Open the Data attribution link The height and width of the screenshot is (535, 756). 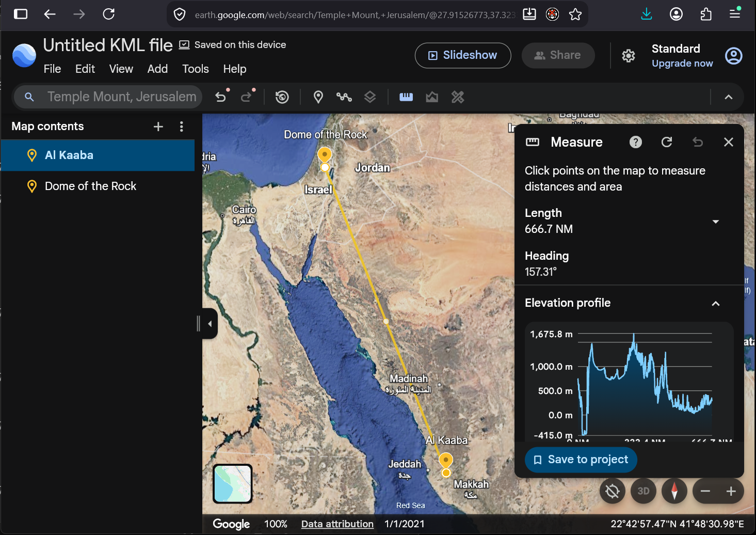(x=337, y=524)
